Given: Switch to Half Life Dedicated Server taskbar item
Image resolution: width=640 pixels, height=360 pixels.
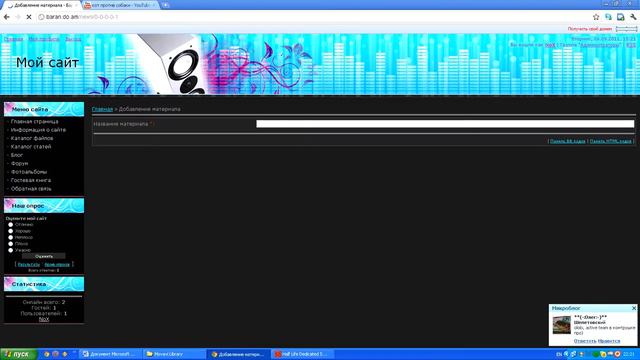Looking at the screenshot, I should 302,354.
